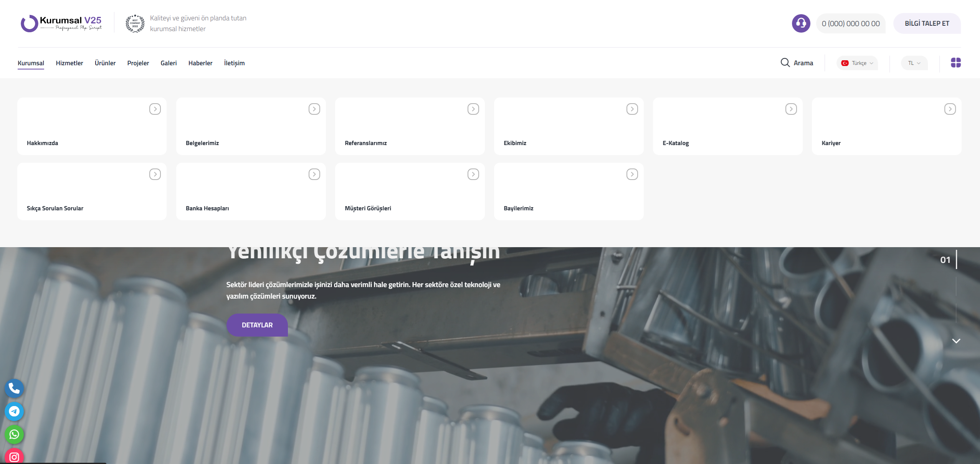Select the İletişim menu item

(234, 63)
